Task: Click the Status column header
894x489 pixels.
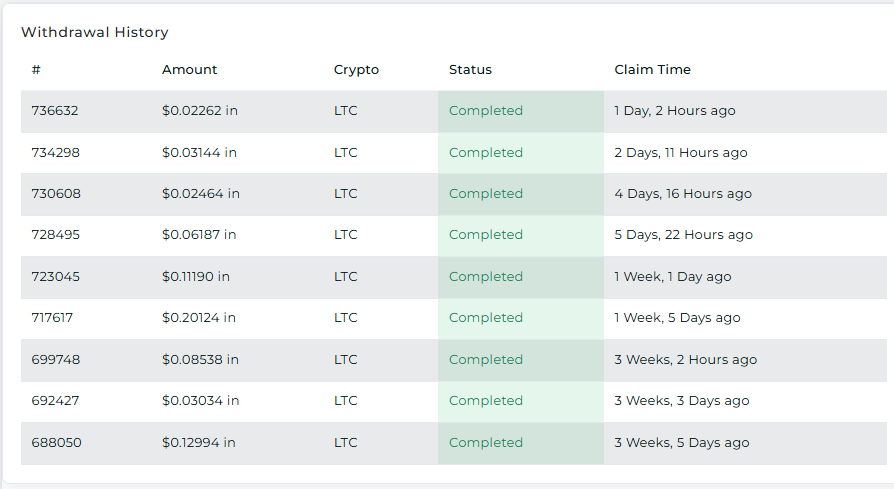Action: click(470, 70)
